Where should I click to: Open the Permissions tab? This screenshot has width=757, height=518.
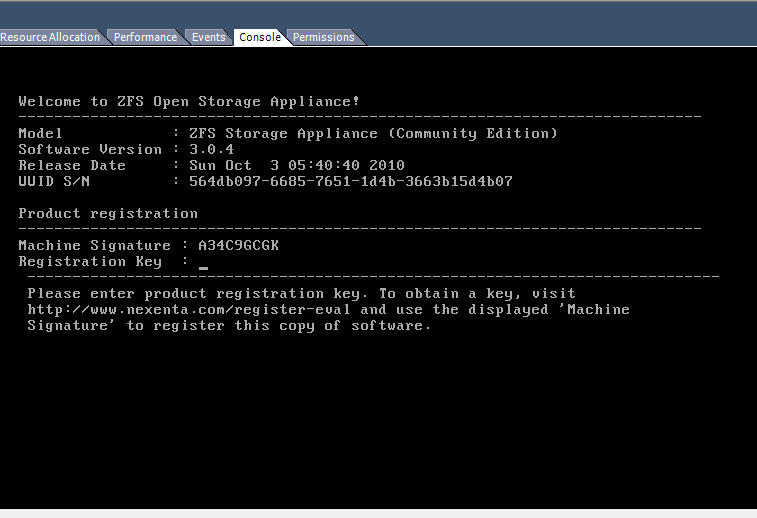[x=323, y=38]
